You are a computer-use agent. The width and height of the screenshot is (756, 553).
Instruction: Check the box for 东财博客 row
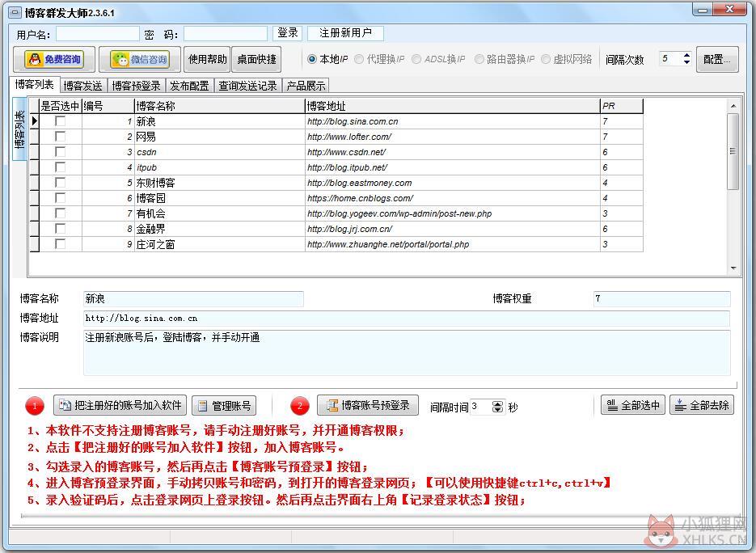click(61, 182)
